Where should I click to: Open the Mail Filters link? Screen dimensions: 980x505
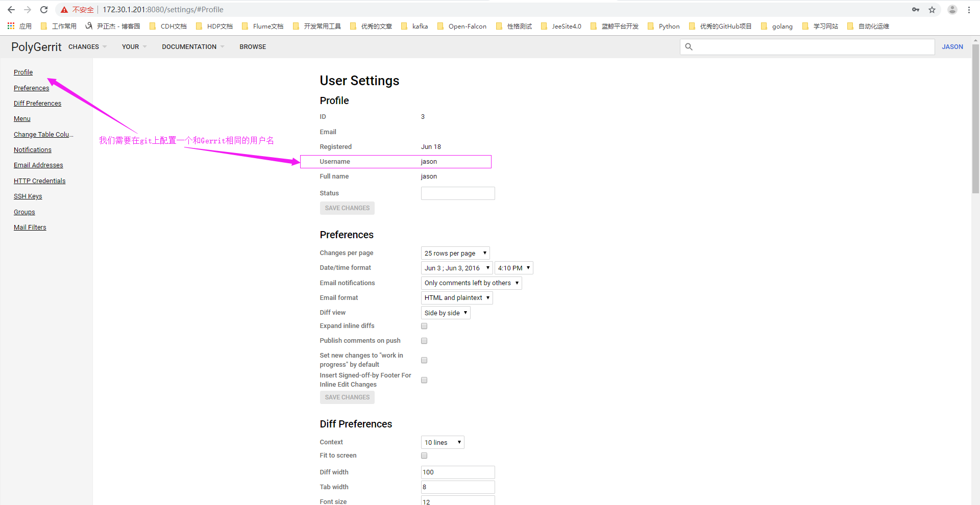pos(30,228)
